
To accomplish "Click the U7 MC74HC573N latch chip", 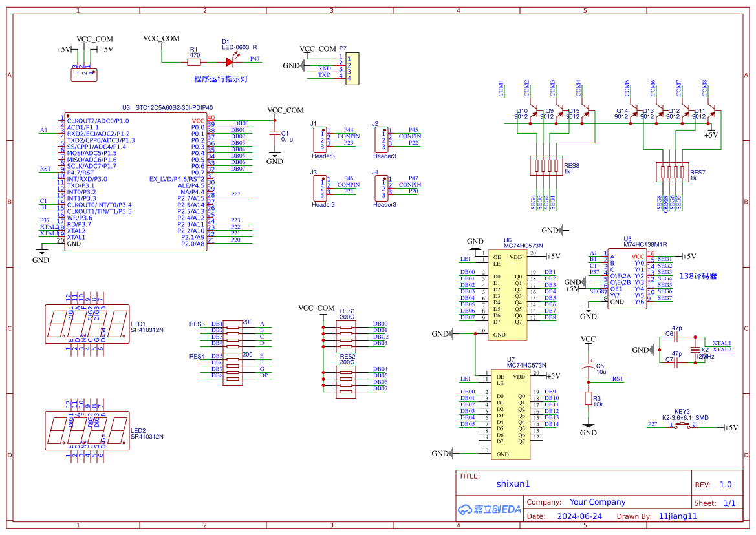I will [508, 414].
